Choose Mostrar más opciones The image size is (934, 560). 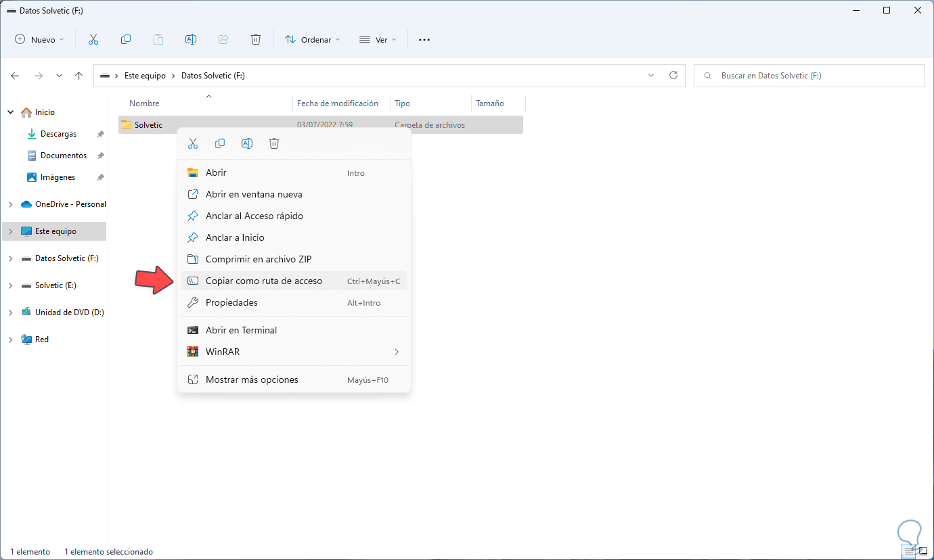pos(294,379)
